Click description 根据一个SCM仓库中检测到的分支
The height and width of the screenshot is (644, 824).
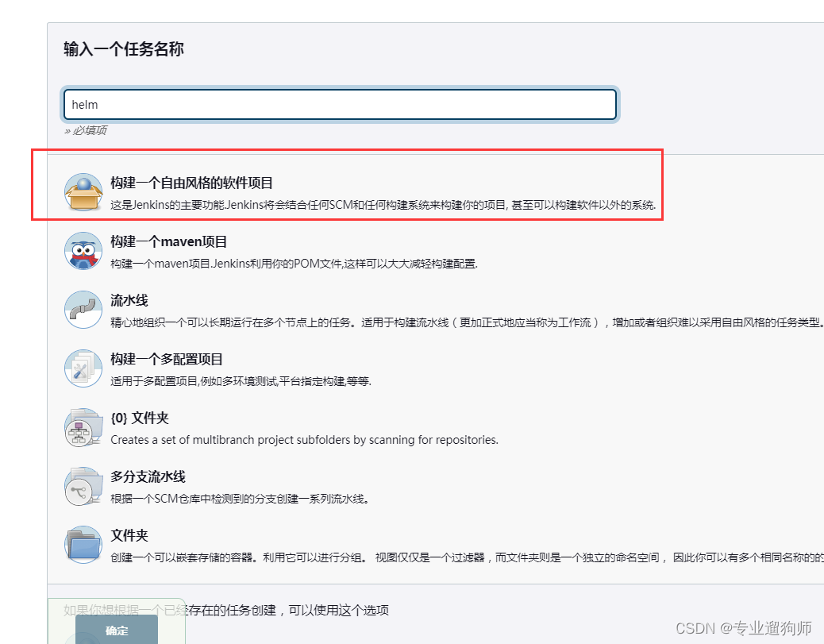point(240,499)
